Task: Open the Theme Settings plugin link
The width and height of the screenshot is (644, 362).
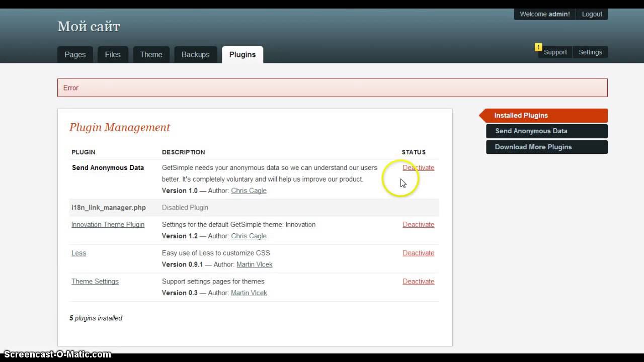Action: coord(95,282)
